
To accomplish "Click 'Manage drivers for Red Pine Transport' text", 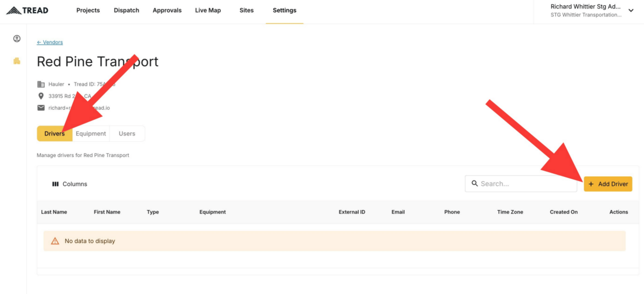I will tap(83, 155).
